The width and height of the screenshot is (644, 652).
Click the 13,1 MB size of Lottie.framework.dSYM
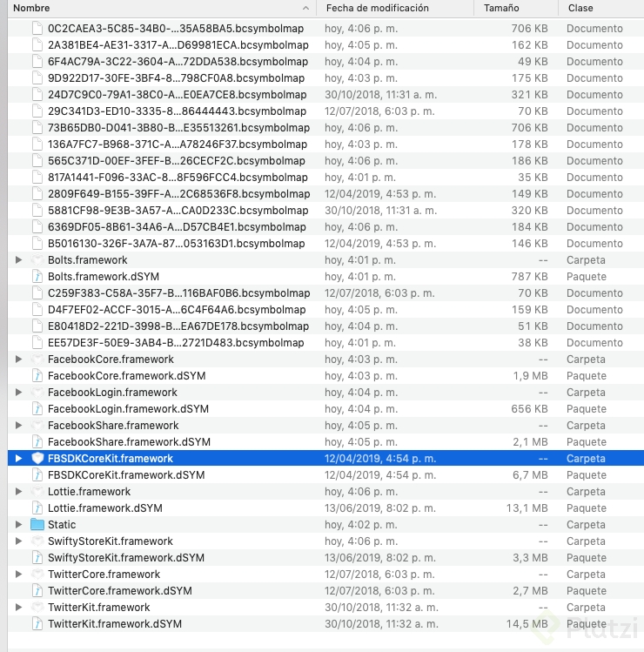[x=527, y=508]
